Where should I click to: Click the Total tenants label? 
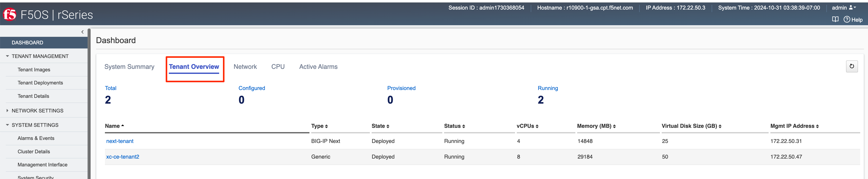(x=110, y=88)
